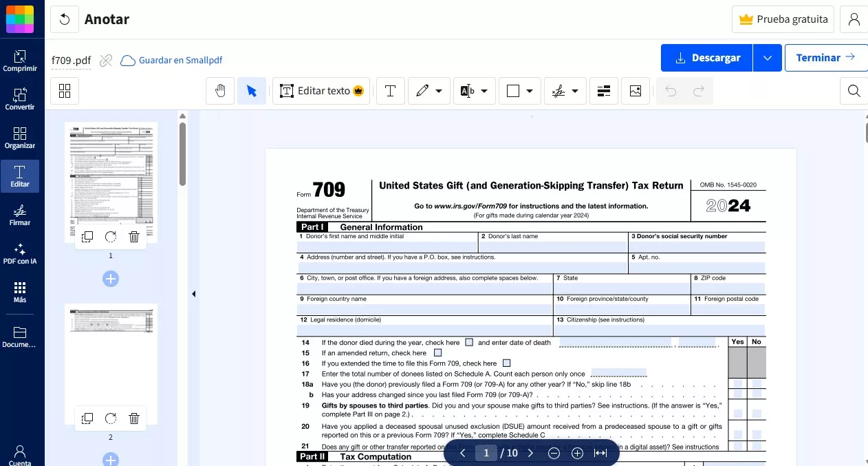
Task: Toggle the page thumbnails grid view
Action: 65,91
